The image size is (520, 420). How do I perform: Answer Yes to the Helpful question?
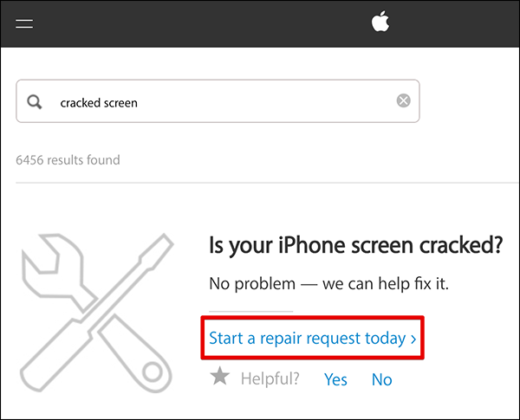point(335,379)
